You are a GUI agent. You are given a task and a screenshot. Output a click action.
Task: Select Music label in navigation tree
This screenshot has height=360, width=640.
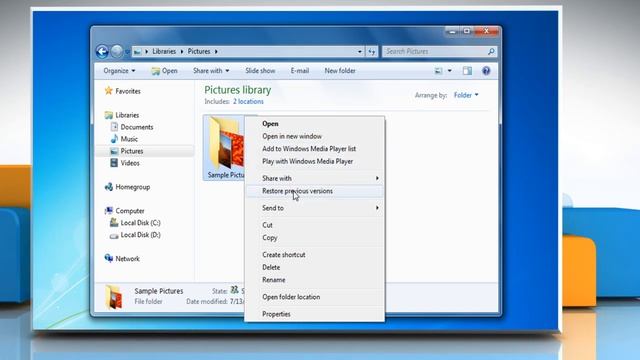[x=129, y=139]
